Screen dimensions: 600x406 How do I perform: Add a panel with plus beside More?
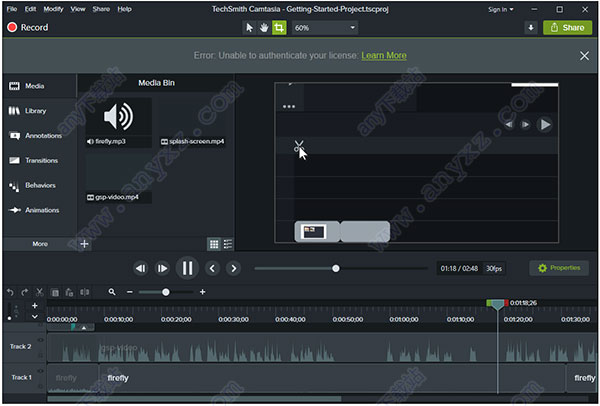(85, 244)
